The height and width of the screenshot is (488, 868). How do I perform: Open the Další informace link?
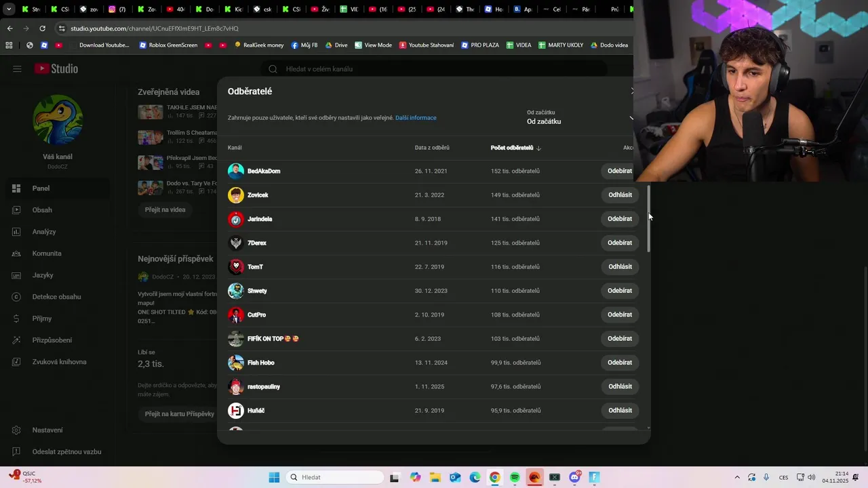click(x=416, y=118)
